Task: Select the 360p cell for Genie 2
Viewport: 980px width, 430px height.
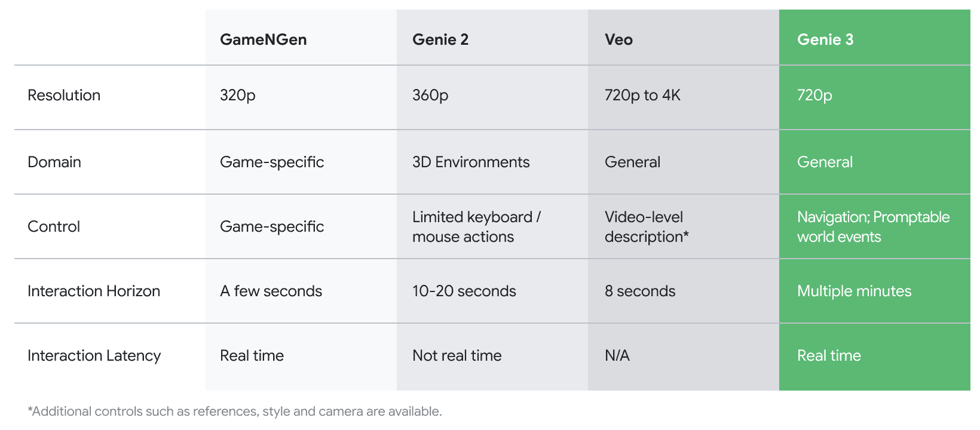Action: [x=430, y=95]
